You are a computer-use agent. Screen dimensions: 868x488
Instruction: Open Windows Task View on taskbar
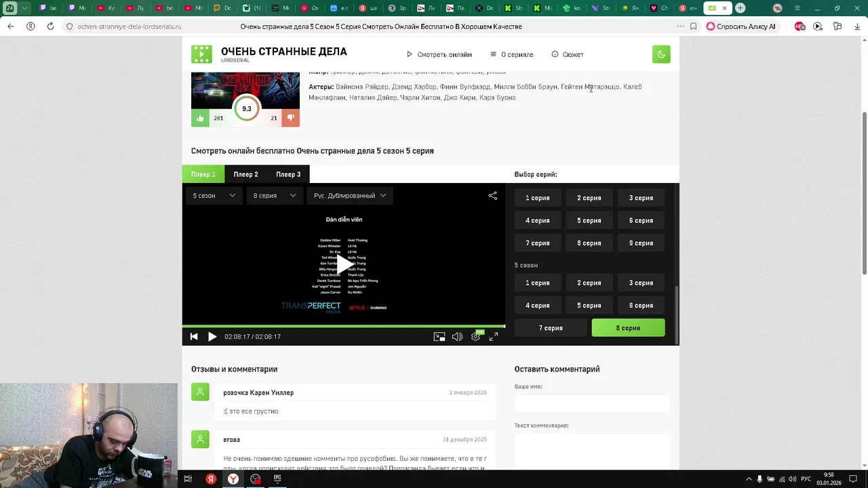click(188, 479)
